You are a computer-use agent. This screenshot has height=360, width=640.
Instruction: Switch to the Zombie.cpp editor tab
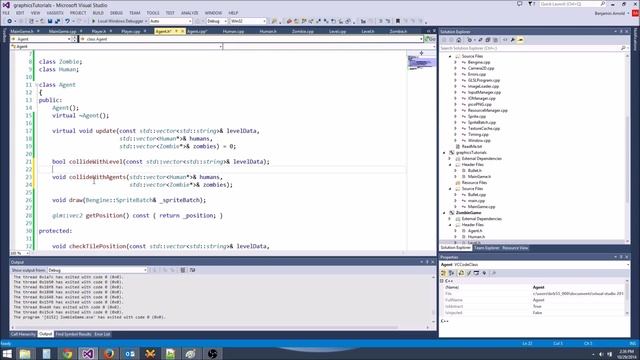click(x=303, y=31)
